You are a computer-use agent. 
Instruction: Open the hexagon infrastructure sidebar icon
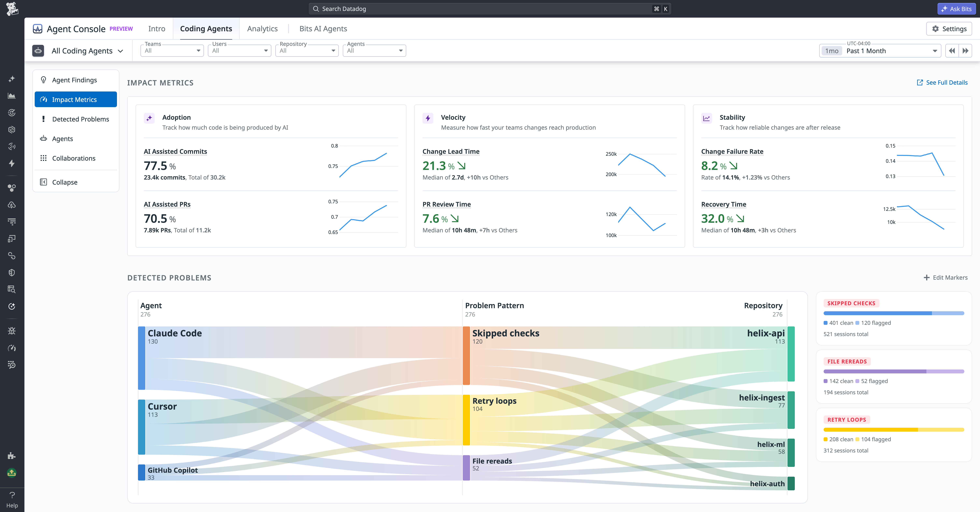(x=12, y=130)
